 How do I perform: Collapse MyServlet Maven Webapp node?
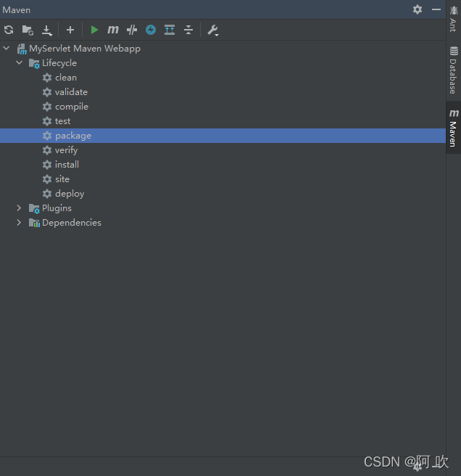(x=7, y=49)
